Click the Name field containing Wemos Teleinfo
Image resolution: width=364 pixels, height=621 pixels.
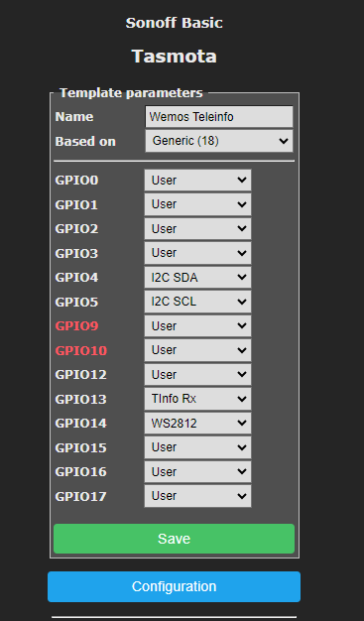click(219, 117)
